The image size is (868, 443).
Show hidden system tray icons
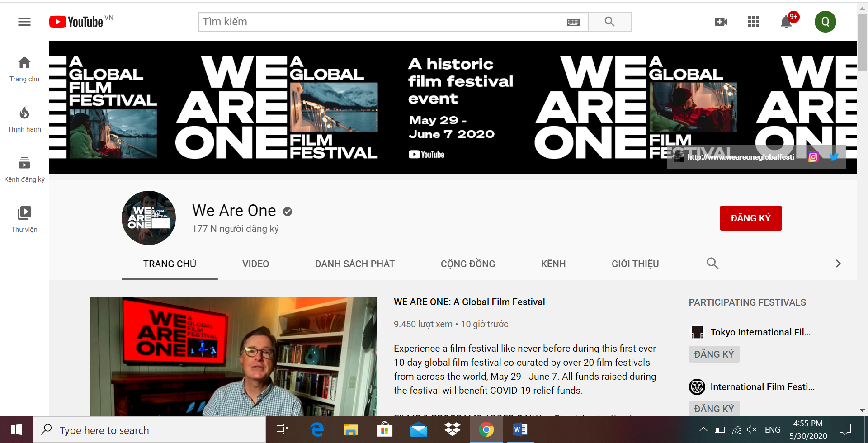703,429
